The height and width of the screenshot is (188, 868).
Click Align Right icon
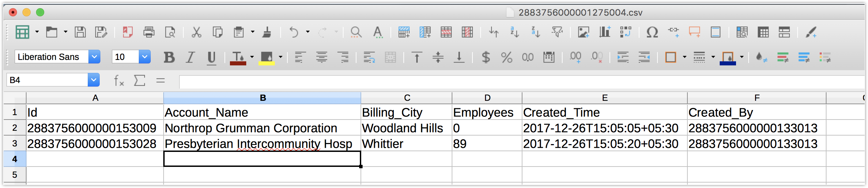343,57
